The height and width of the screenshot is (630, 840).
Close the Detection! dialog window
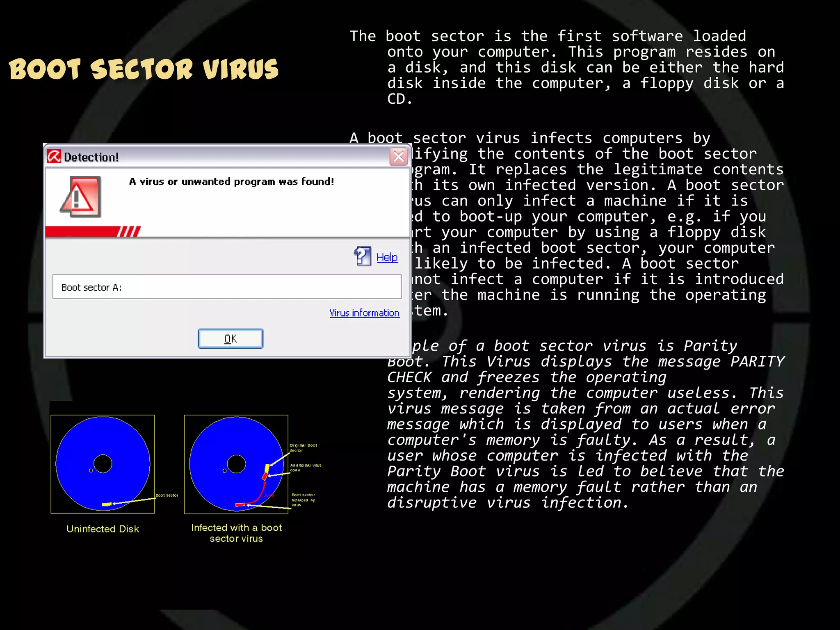point(398,157)
